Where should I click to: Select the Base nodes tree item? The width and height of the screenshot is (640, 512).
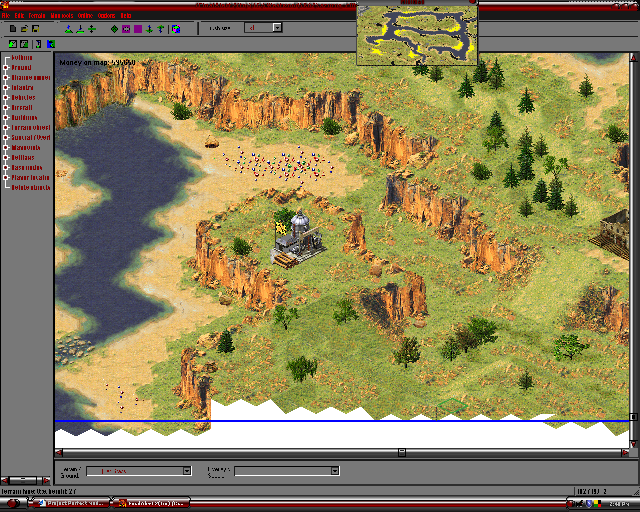pyautogui.click(x=27, y=168)
